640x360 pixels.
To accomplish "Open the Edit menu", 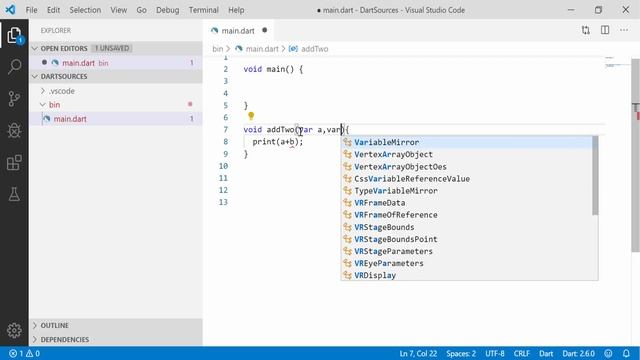I will (53, 10).
